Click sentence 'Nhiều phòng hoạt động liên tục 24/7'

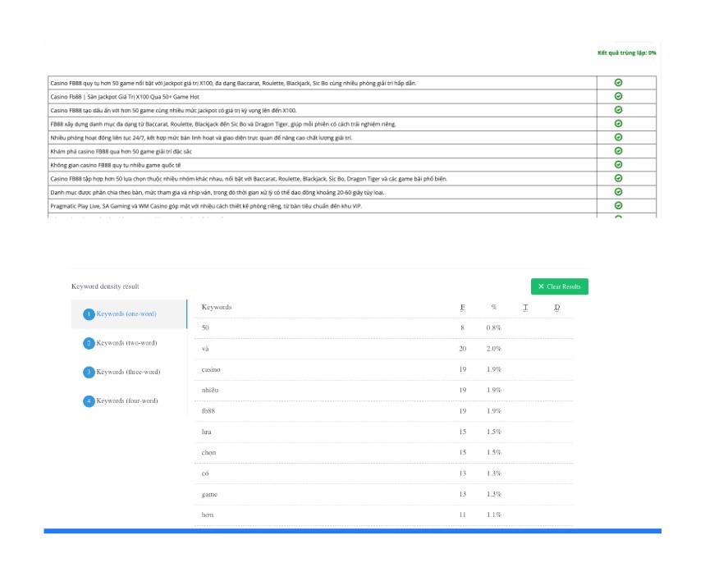201,138
